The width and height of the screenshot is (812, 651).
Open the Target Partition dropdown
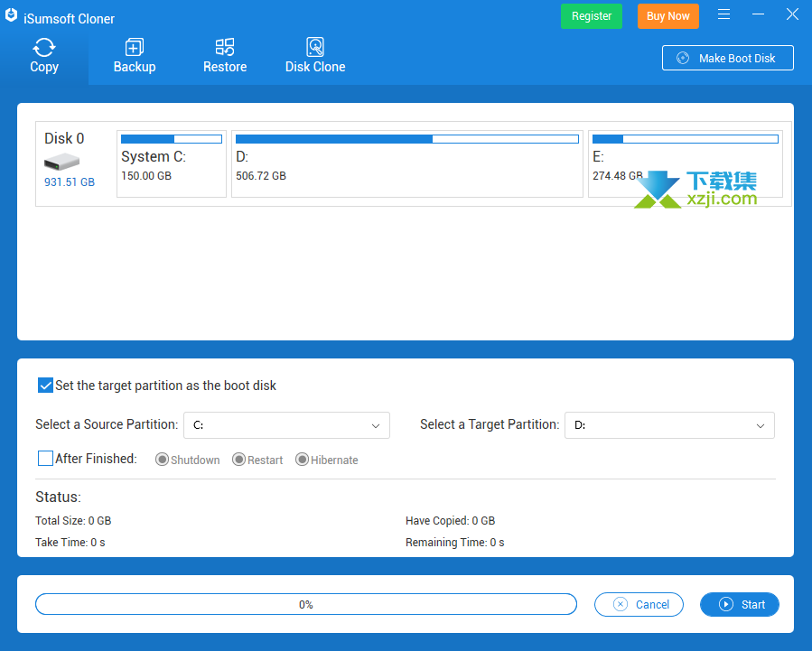coord(669,425)
